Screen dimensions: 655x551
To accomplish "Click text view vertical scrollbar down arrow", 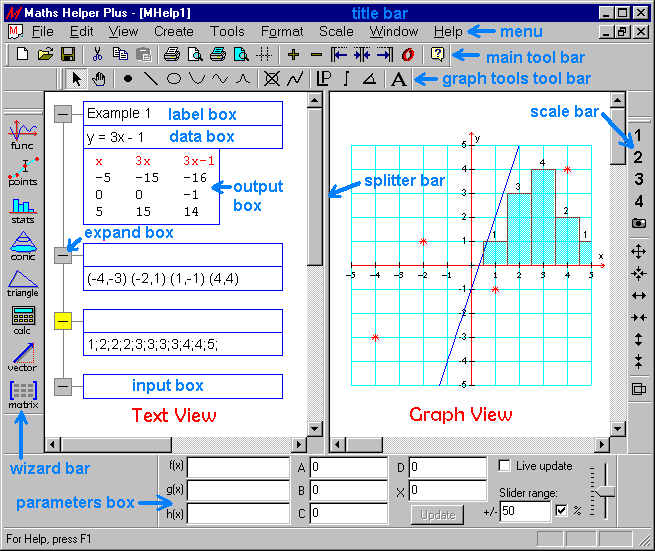I will [x=314, y=429].
